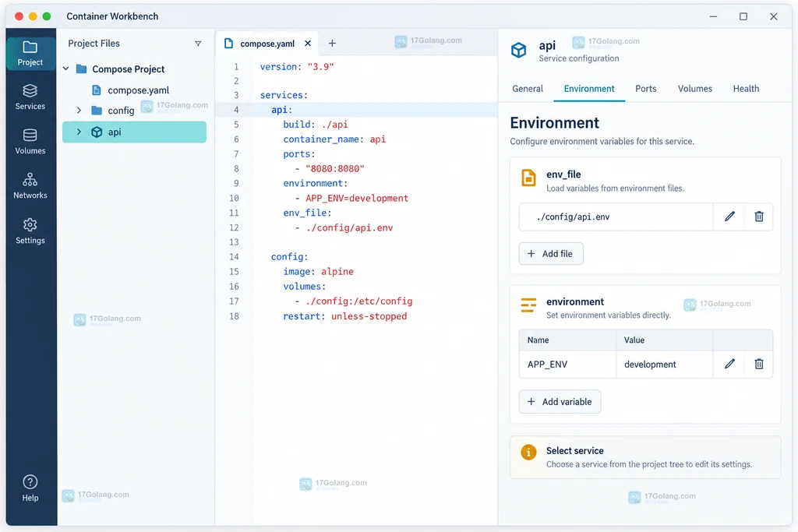Switch to the Health tab

pyautogui.click(x=746, y=89)
